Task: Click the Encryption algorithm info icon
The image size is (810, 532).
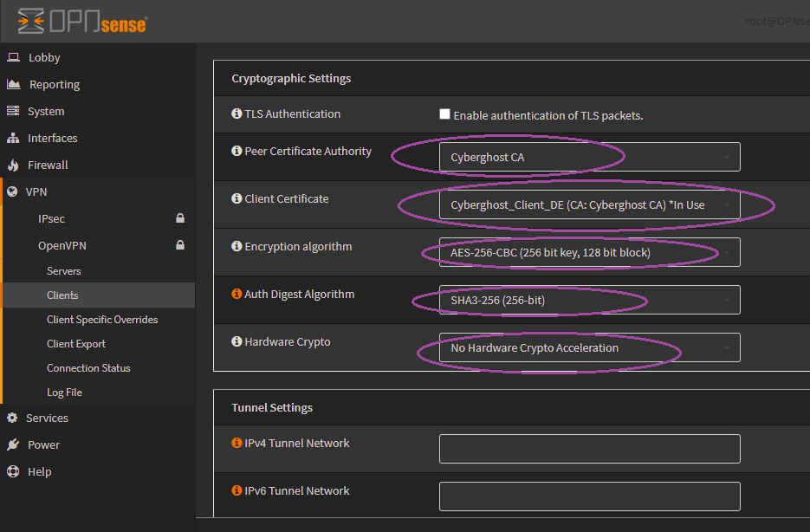Action: [x=237, y=247]
